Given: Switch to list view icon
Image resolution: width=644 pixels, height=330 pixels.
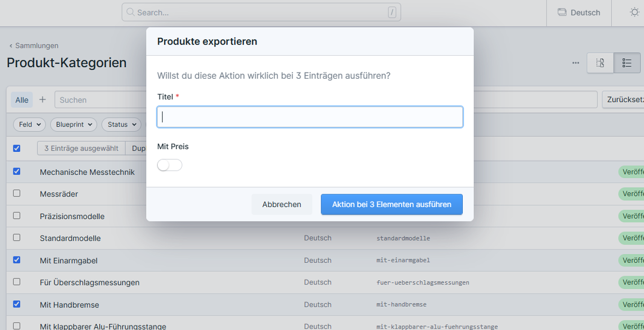Looking at the screenshot, I should click(627, 63).
